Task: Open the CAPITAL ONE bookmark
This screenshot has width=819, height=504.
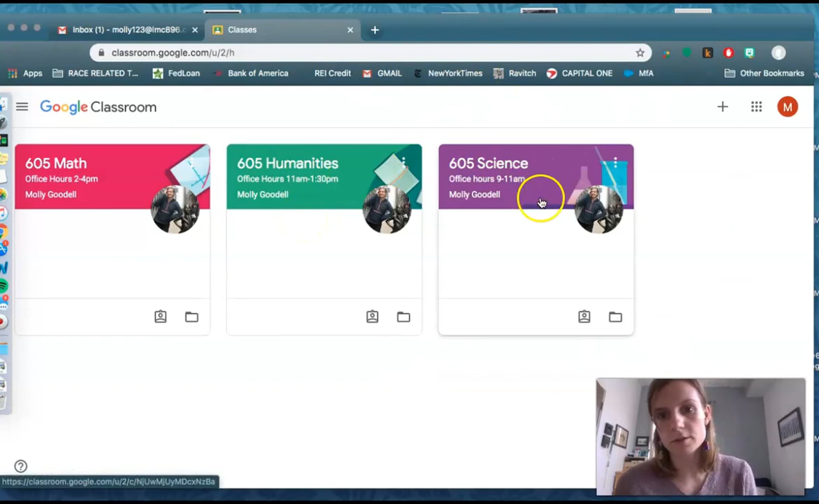Action: (579, 73)
